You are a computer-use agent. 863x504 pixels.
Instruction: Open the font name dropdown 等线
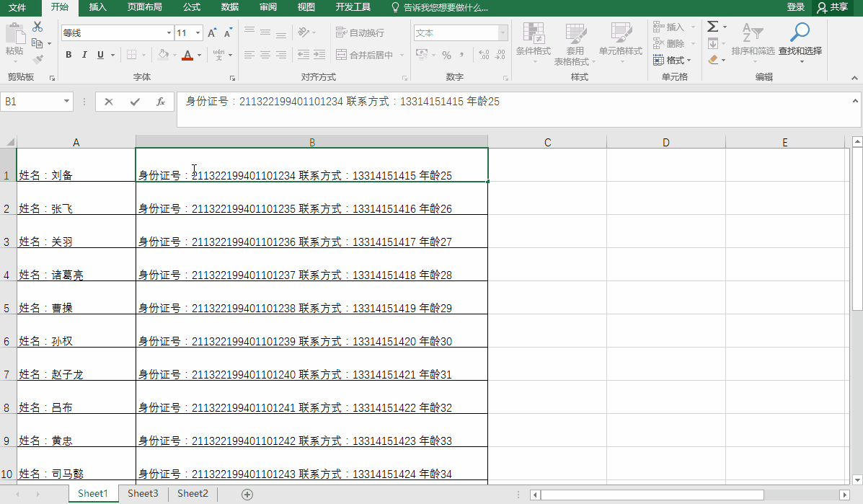tap(169, 33)
